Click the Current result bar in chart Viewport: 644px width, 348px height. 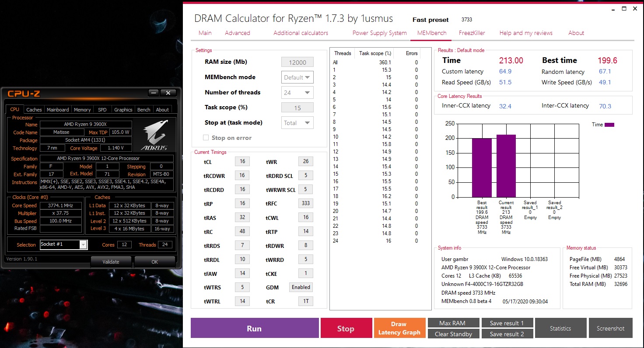(506, 166)
